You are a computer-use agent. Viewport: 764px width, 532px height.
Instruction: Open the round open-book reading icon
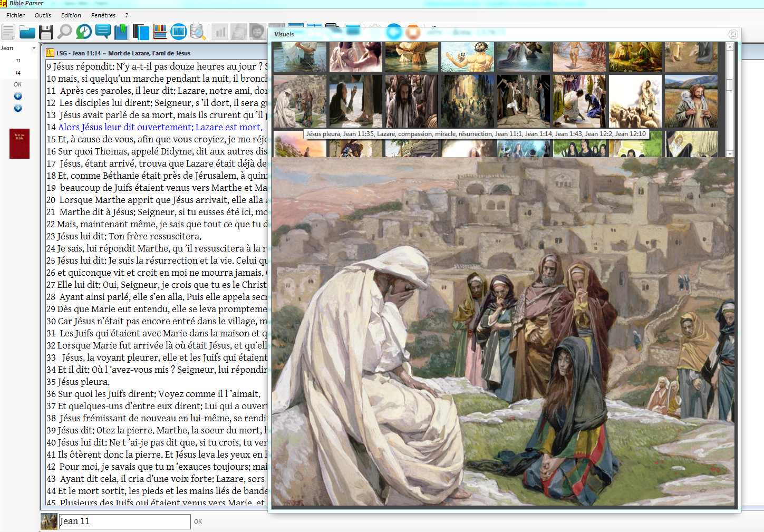pos(179,32)
